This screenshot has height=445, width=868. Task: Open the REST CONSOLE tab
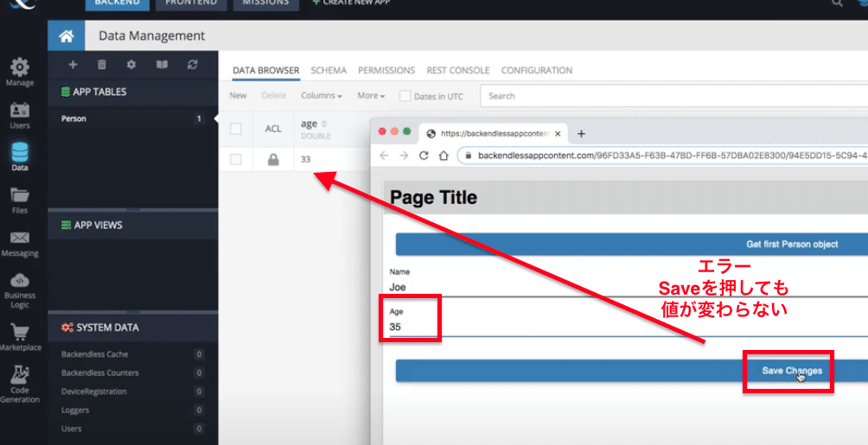458,70
